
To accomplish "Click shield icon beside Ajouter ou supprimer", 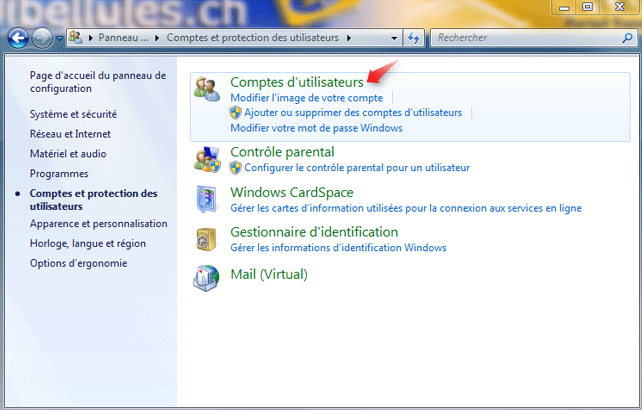I will coord(236,113).
